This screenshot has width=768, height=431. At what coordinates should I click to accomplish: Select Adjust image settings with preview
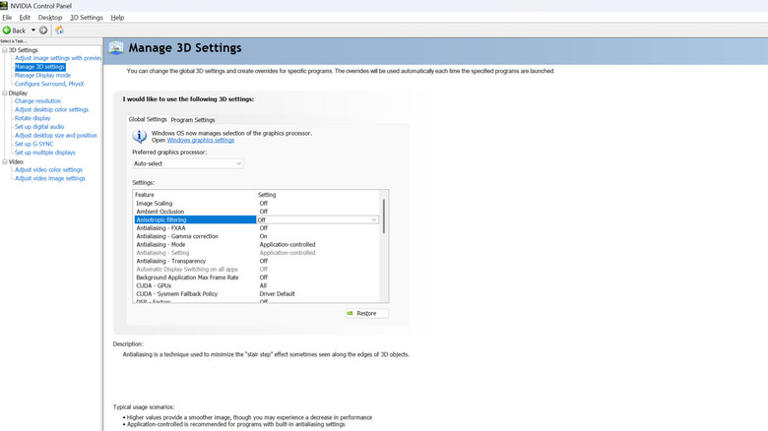[58, 58]
